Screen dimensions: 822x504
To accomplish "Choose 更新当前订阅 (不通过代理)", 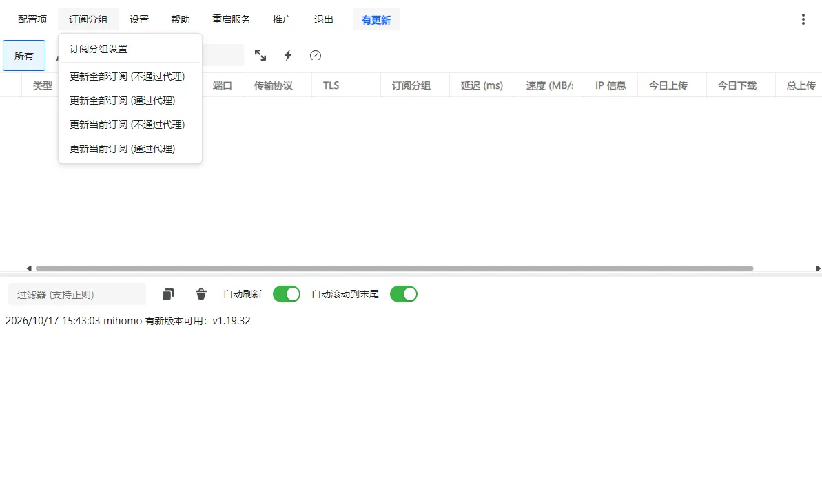I will click(130, 125).
